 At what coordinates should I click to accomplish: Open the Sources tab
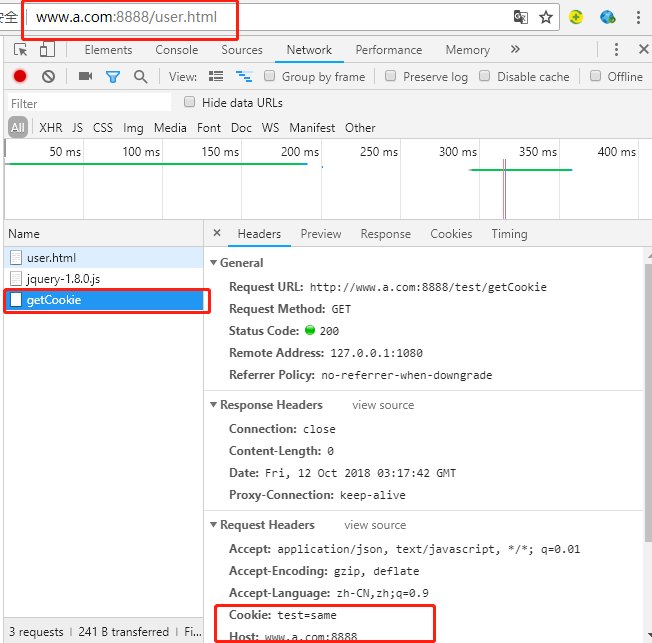[242, 50]
